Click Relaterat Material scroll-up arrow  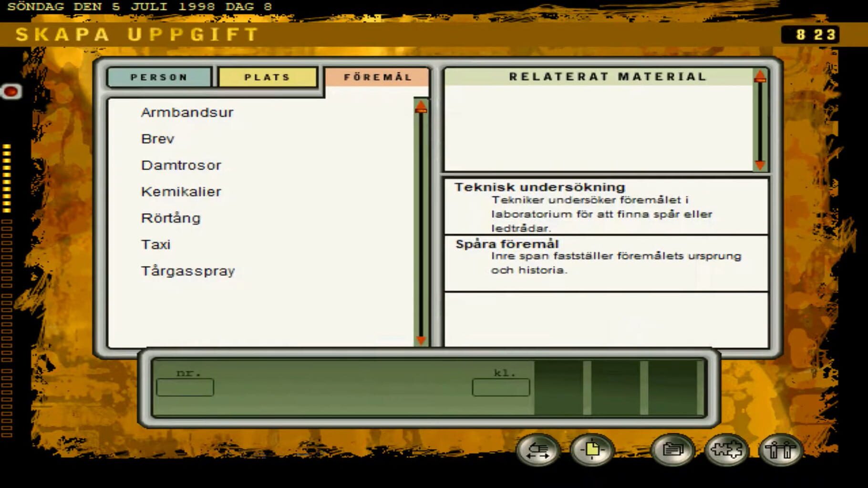760,76
